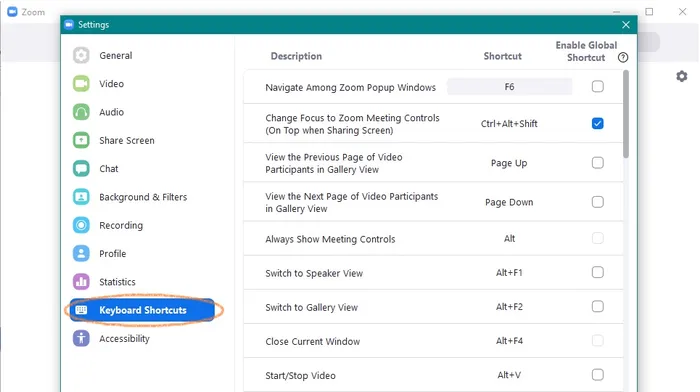The width and height of the screenshot is (700, 392).
Task: Open the General settings tab
Action: pos(143,55)
